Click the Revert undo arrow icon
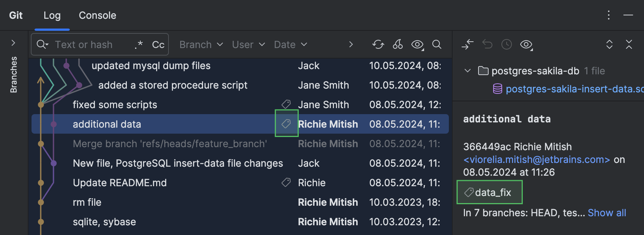644x235 pixels. pyautogui.click(x=487, y=44)
